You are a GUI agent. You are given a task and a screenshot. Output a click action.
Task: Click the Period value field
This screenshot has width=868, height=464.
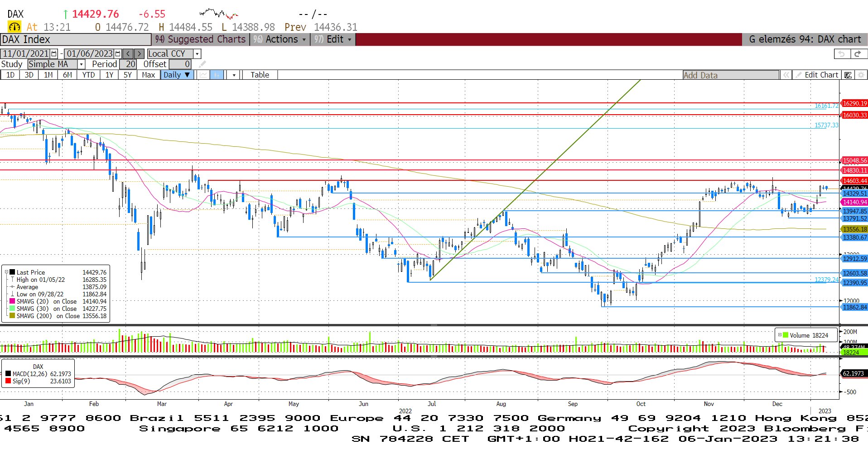128,64
